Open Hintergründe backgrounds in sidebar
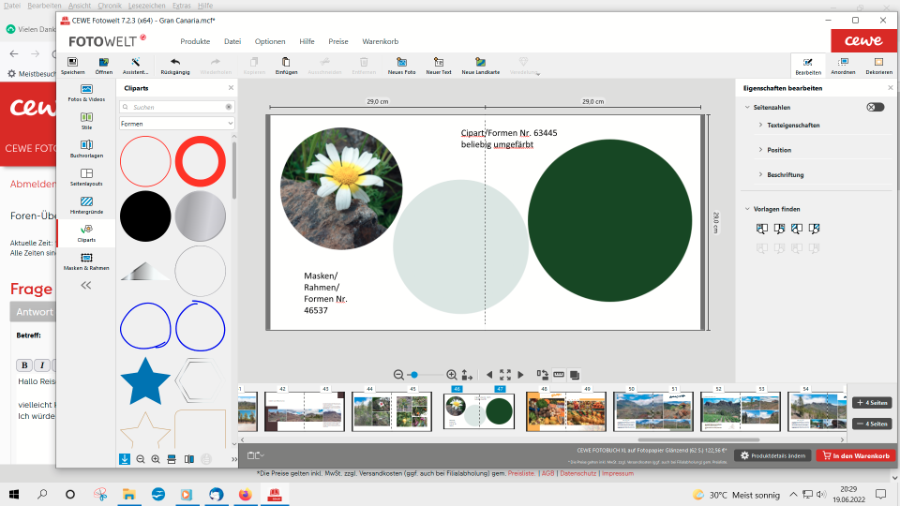This screenshot has height=506, width=900. click(86, 205)
